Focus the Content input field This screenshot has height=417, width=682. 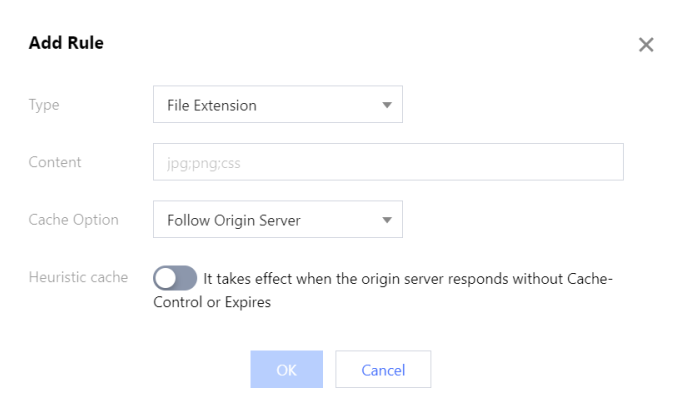(x=388, y=162)
